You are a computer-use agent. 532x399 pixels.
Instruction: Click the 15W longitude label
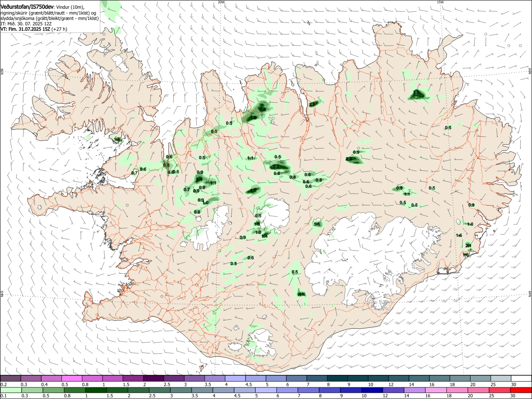tap(440, 2)
